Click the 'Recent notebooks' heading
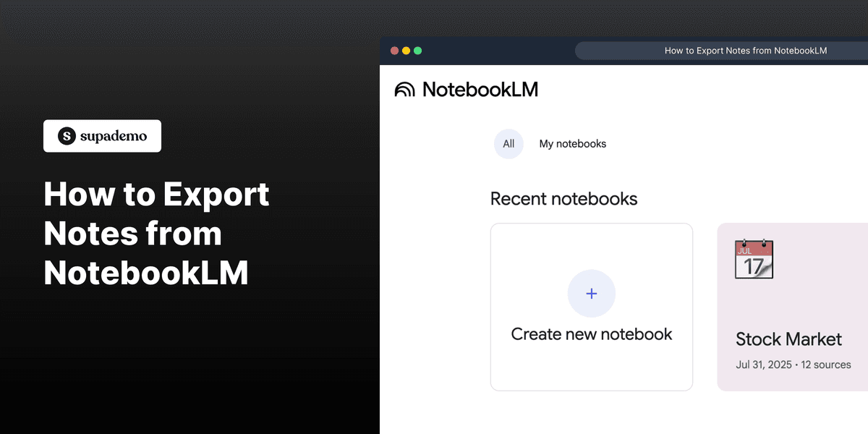The height and width of the screenshot is (434, 868). tap(564, 198)
